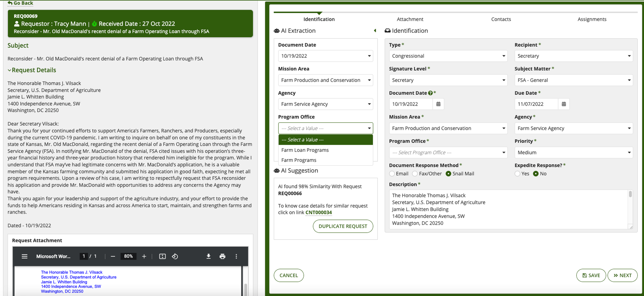Click REQ00066 similar request number

point(290,193)
